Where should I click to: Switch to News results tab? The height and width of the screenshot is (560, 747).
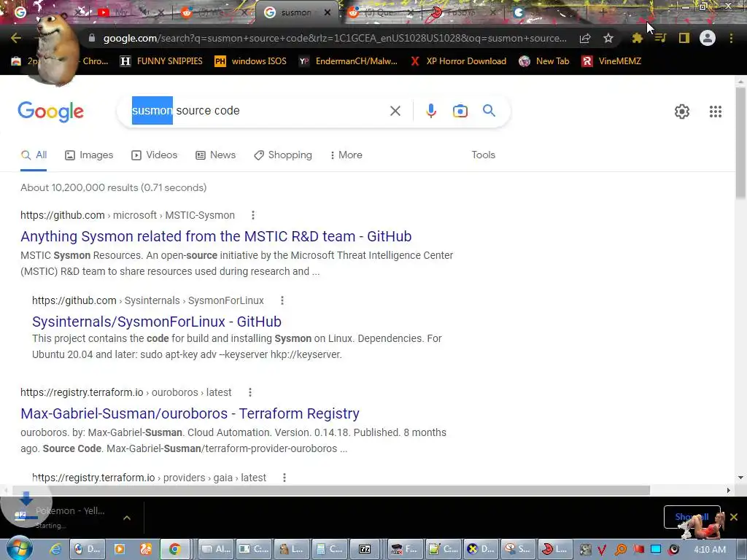click(215, 155)
